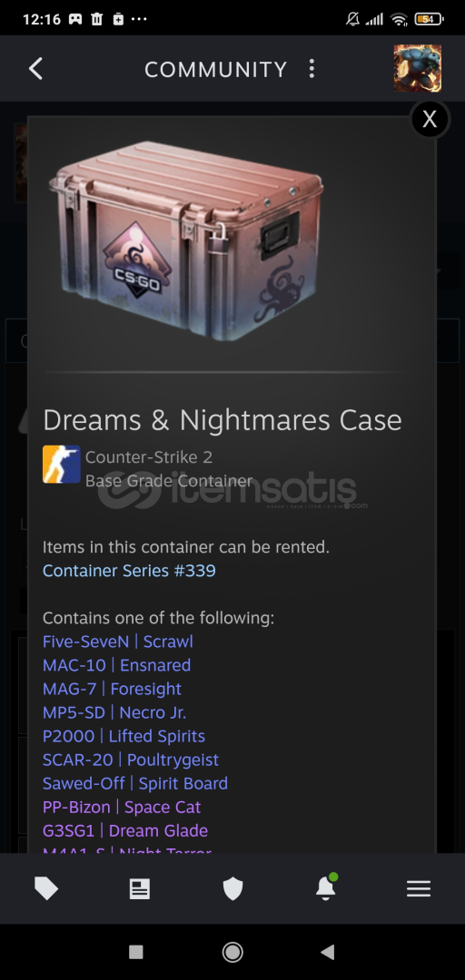Open the Container Series #339 link
Screen dimensions: 465x980
129,571
